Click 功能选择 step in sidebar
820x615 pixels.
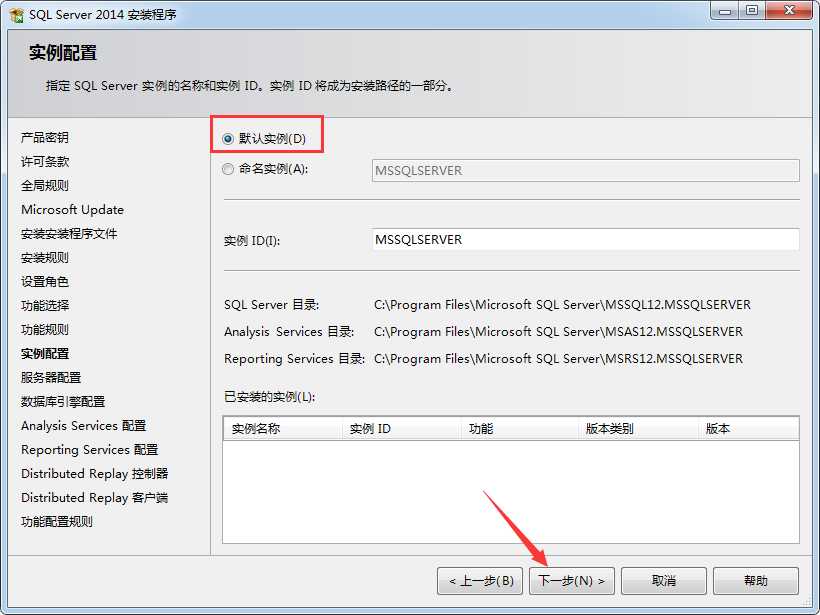(x=45, y=305)
